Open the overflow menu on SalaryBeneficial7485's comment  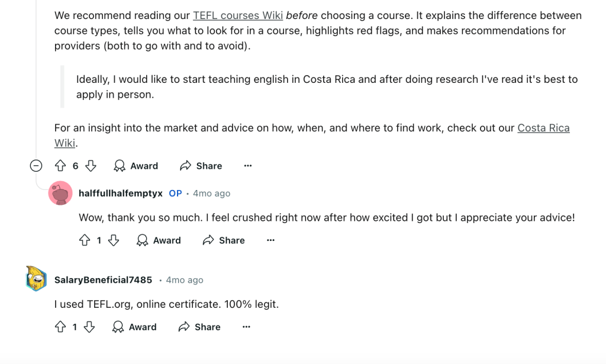(x=246, y=327)
